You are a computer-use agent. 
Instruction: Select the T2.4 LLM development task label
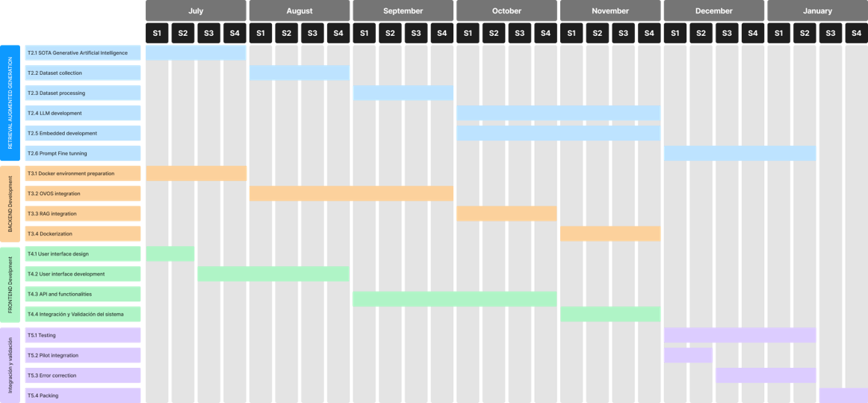click(x=83, y=114)
